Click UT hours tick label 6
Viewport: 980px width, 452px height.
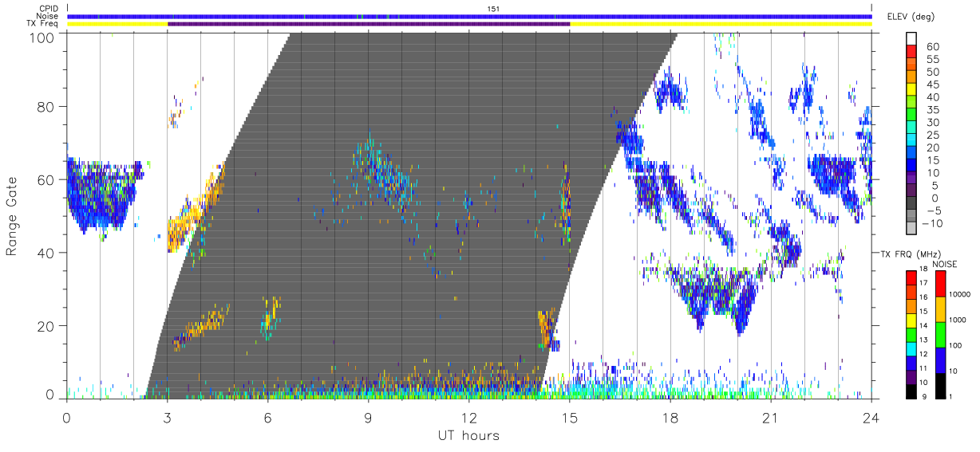(x=267, y=417)
